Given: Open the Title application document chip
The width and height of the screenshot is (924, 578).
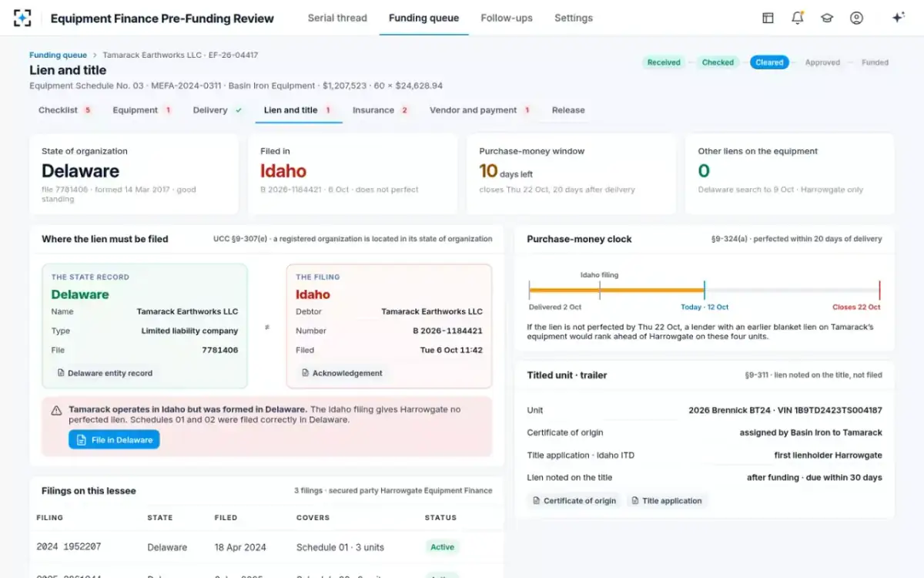Looking at the screenshot, I should click(666, 501).
